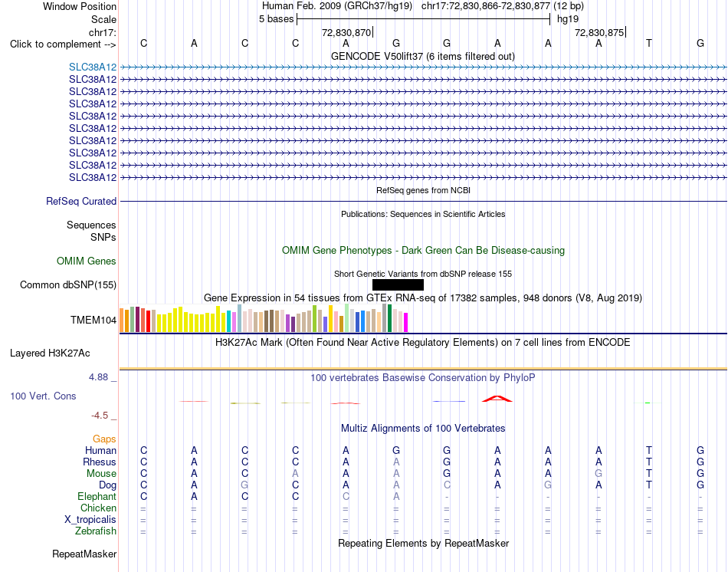
Task: Click 'Short Genetic Variants from dbSNP release 155'
Action: point(423,274)
